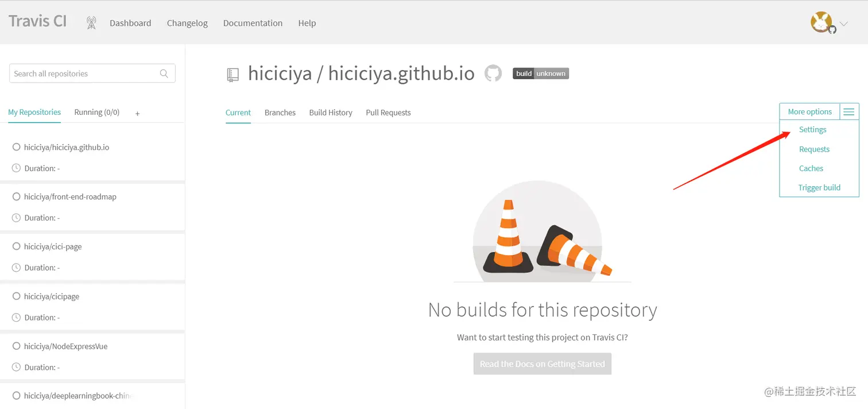
Task: Choose Settings from More options menu
Action: point(813,129)
